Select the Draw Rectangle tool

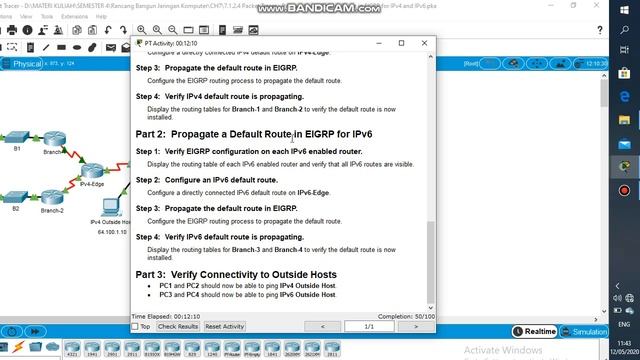[x=61, y=47]
